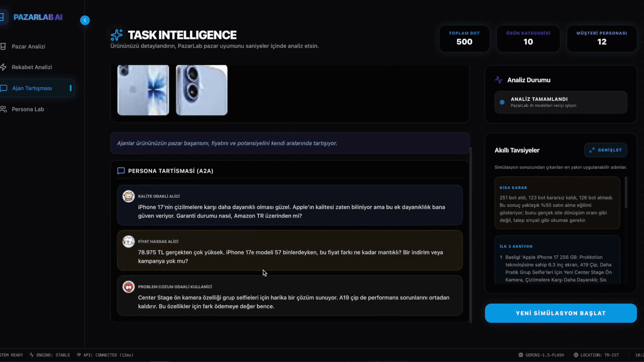Open Persona Lab from the sidebar
The image size is (644, 362).
click(28, 109)
